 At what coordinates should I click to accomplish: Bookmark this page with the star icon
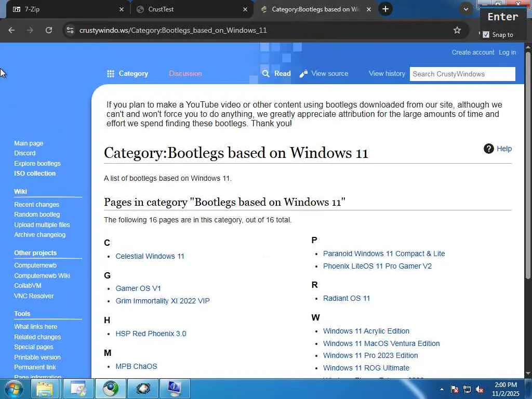(457, 30)
